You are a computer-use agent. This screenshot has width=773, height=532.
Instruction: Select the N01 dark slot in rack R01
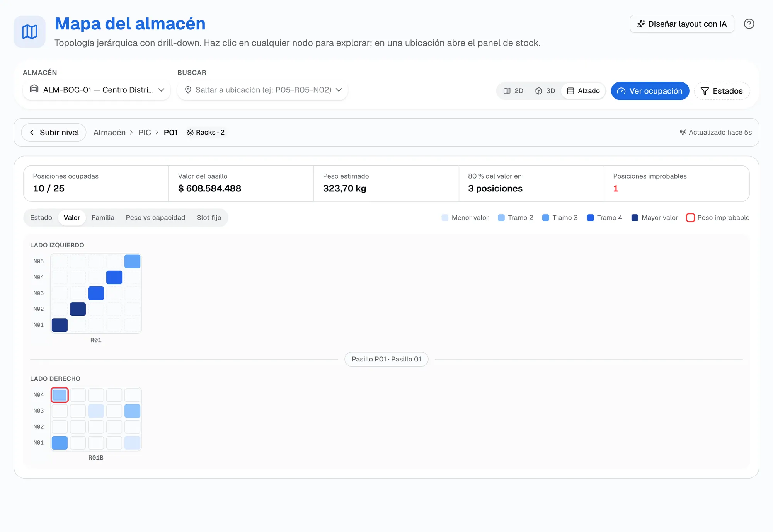pyautogui.click(x=60, y=325)
